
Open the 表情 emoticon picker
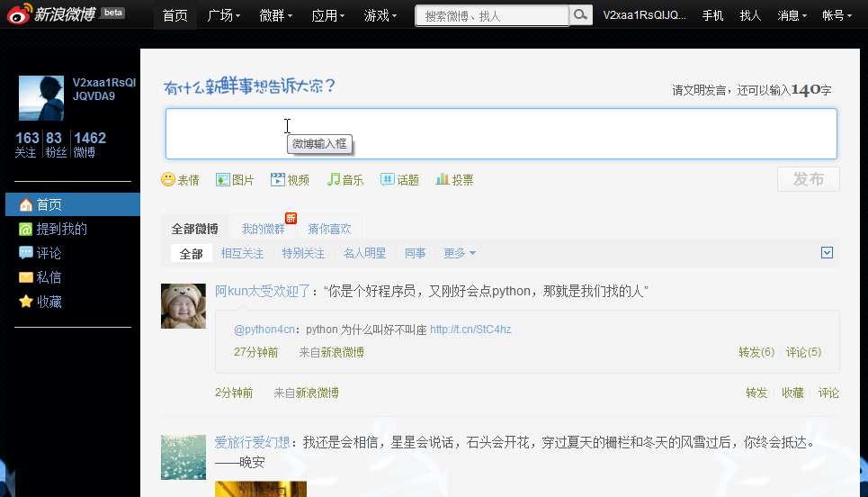tap(180, 179)
